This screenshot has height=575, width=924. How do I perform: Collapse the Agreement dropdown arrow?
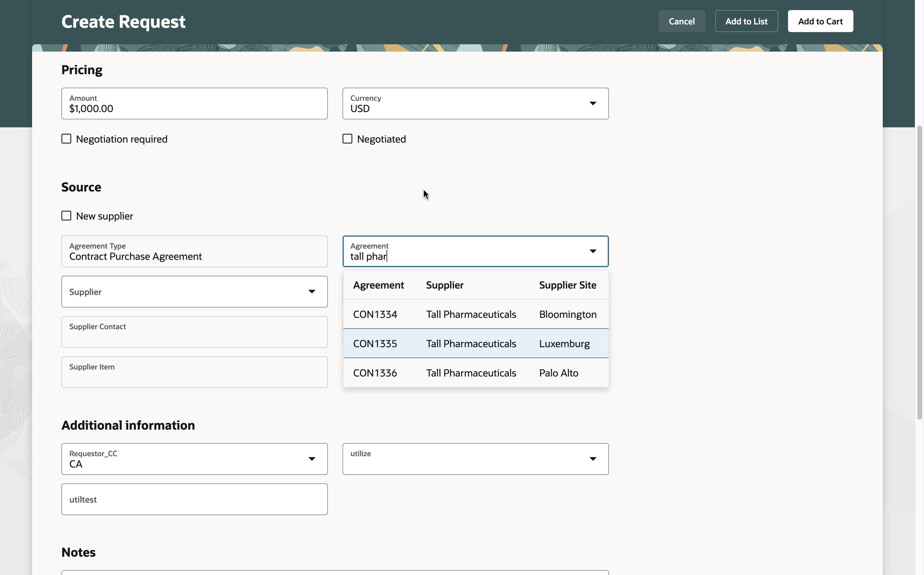pos(592,251)
